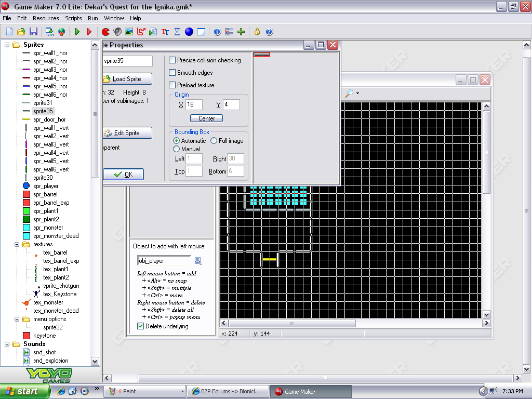Enable Precise collision checking
532x399 pixels.
point(172,60)
